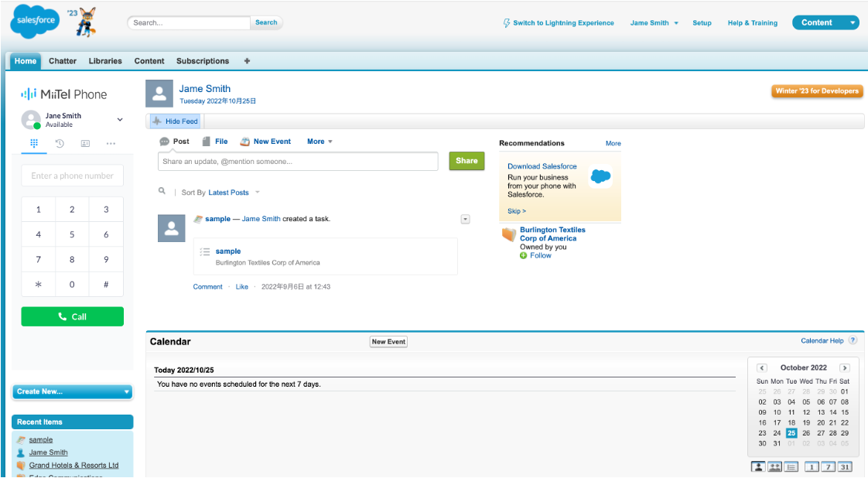Click More link in Recommendations
The image size is (868, 478).
(x=613, y=143)
